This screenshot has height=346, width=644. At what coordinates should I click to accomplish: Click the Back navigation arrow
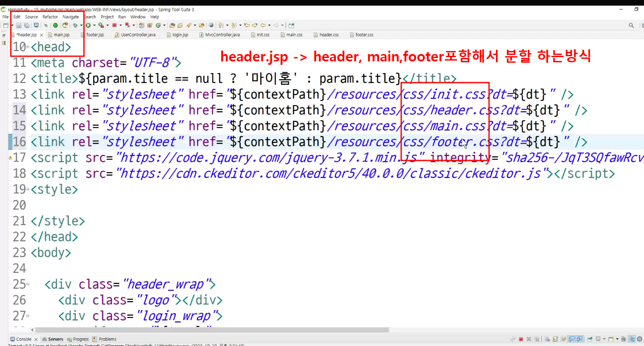(263, 26)
